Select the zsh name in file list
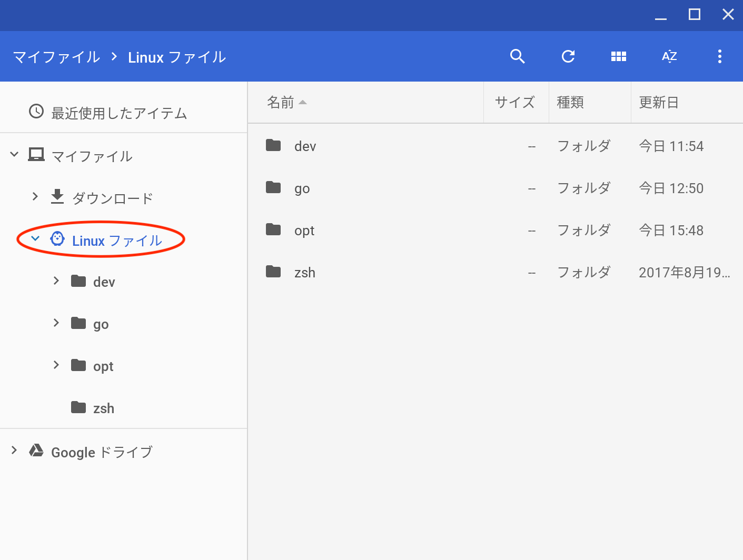 click(305, 273)
